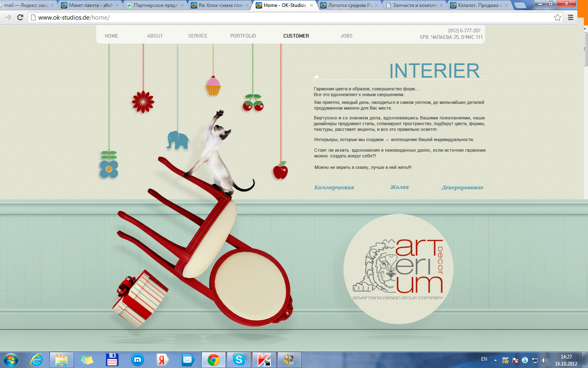Viewport: 588px width, 368px height.
Task: Switch to the Запчасти и комплект tab
Action: [x=414, y=5]
